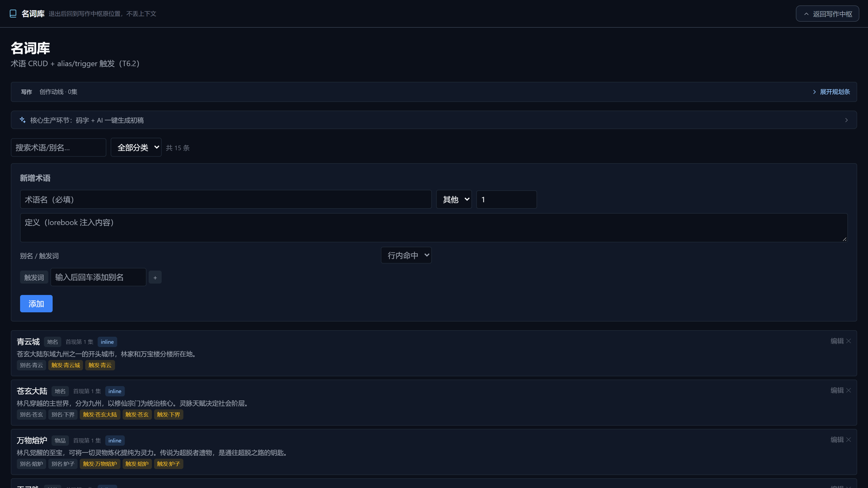Image resolution: width=868 pixels, height=488 pixels.
Task: Delete 苍玄大陆 entry with X icon
Action: 848,390
